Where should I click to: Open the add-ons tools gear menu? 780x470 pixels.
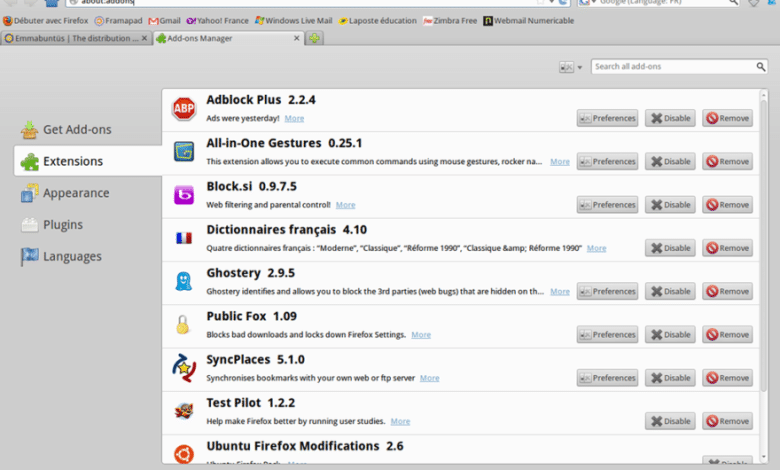(571, 67)
